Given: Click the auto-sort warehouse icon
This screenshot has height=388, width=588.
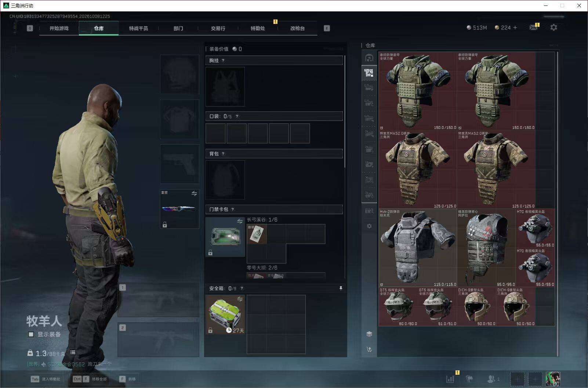Looking at the screenshot, I should (x=369, y=349).
